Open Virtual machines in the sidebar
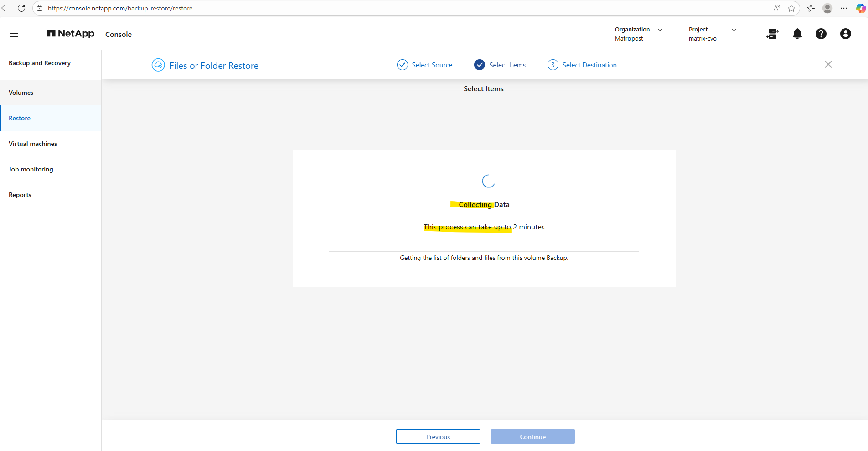This screenshot has width=868, height=451. (x=51, y=144)
